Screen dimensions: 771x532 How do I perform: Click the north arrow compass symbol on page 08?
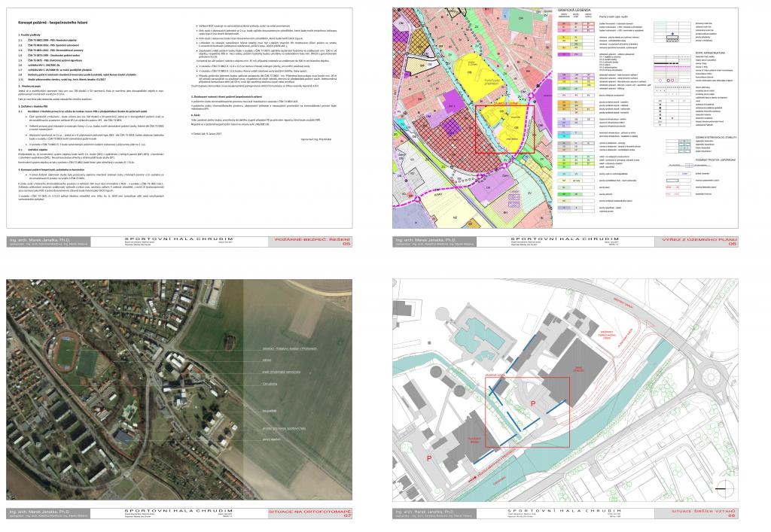click(x=725, y=487)
